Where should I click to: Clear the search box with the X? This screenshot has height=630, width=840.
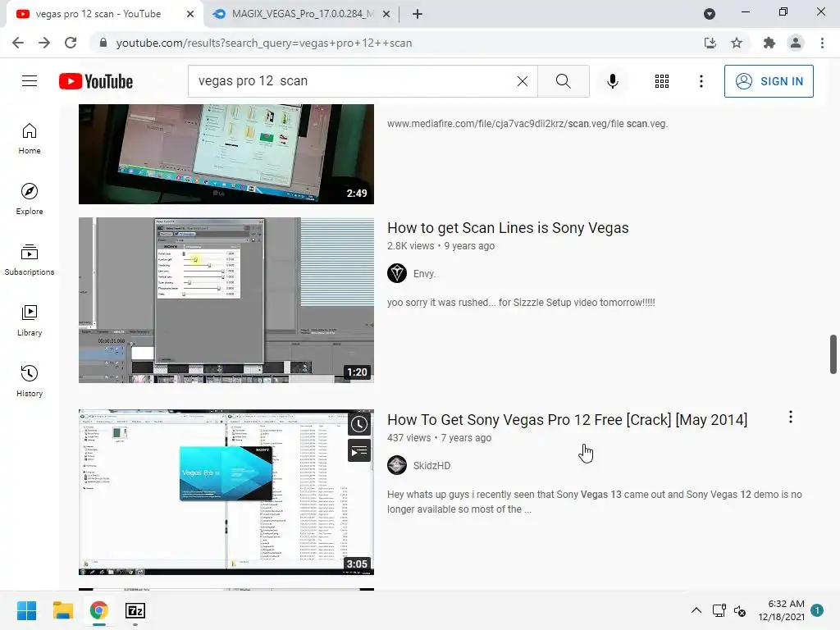(523, 81)
